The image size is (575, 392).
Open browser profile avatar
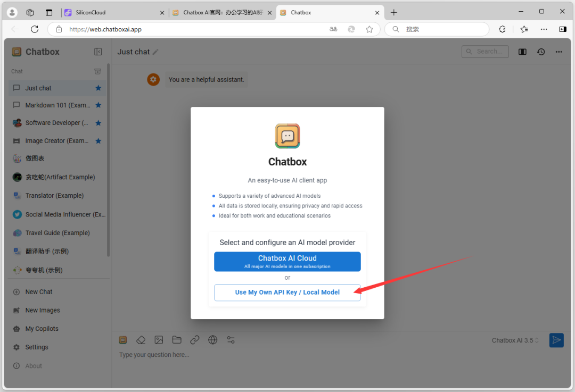pos(12,12)
